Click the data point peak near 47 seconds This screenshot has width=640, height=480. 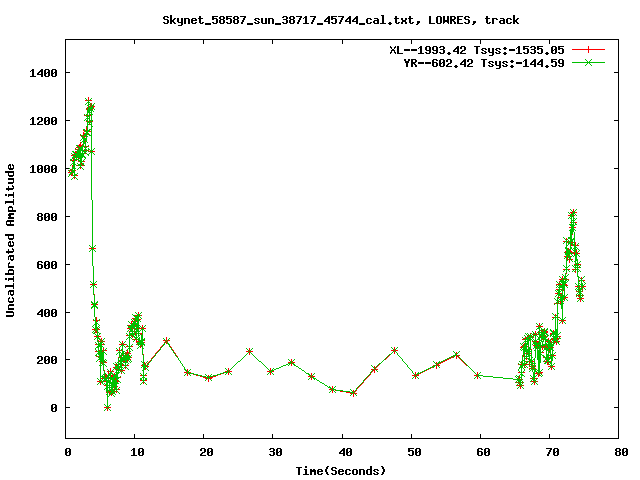click(x=394, y=350)
